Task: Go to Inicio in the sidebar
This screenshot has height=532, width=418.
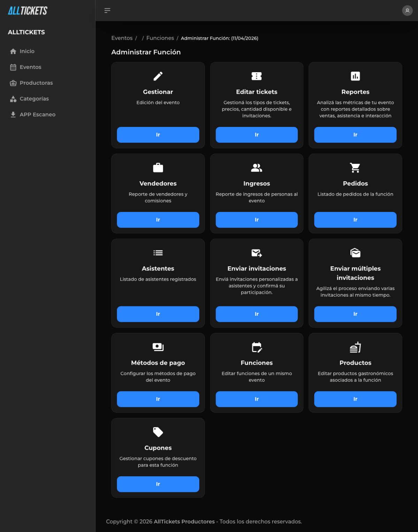Action: point(27,51)
